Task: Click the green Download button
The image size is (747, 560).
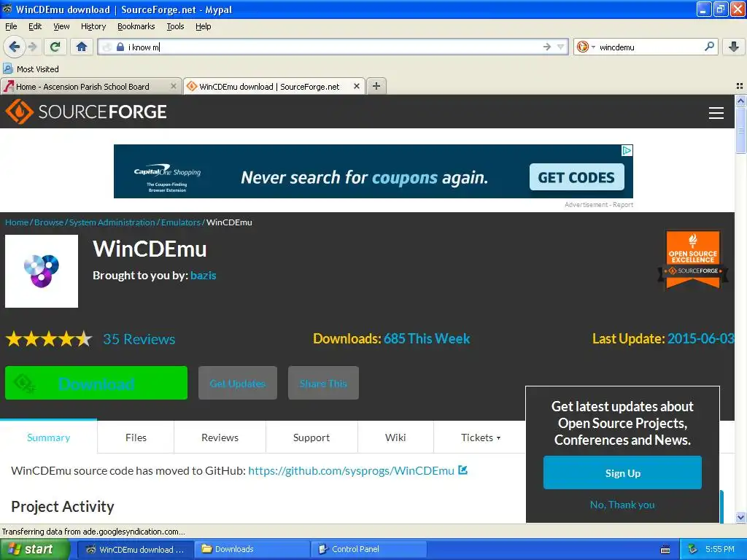Action: (96, 383)
